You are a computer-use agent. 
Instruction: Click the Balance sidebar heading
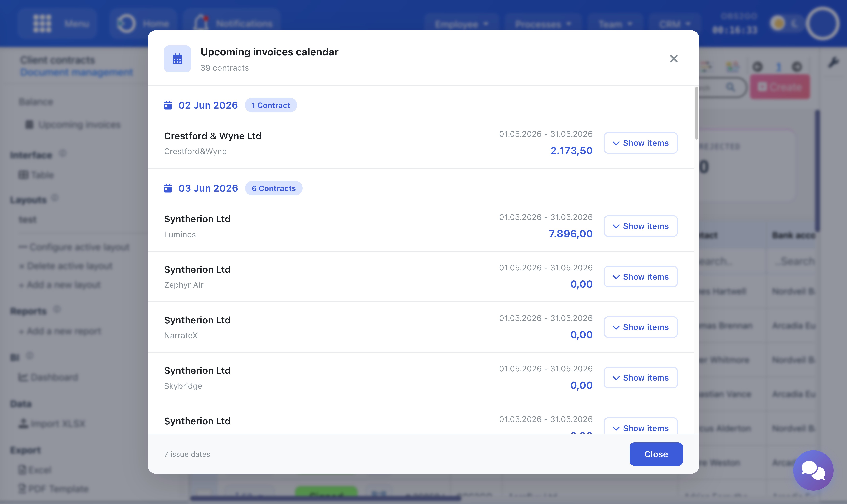[36, 101]
